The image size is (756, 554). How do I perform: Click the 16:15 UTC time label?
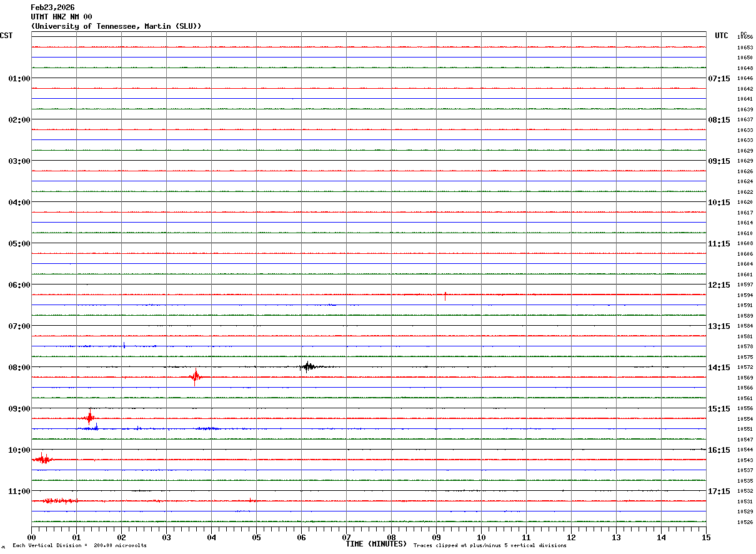click(x=719, y=450)
